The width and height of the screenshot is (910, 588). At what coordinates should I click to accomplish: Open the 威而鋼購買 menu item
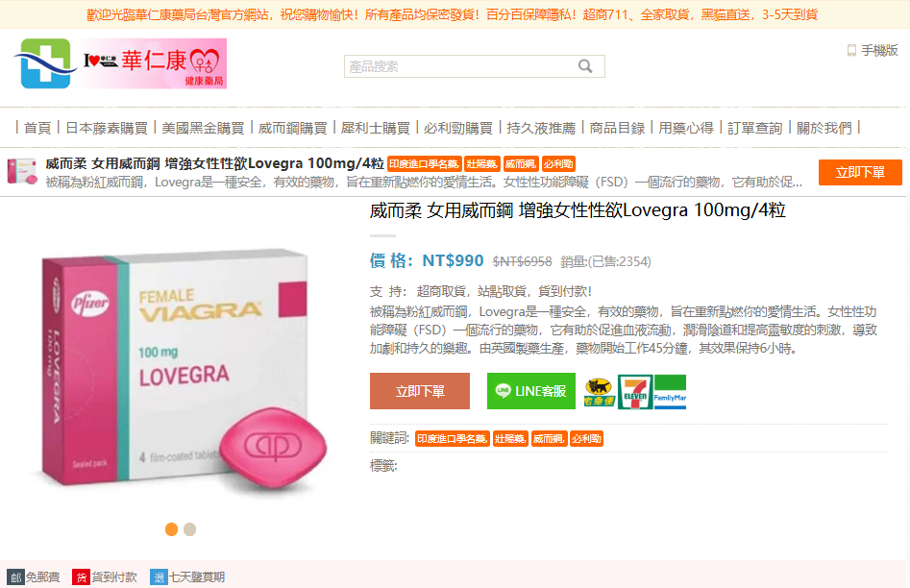[292, 128]
